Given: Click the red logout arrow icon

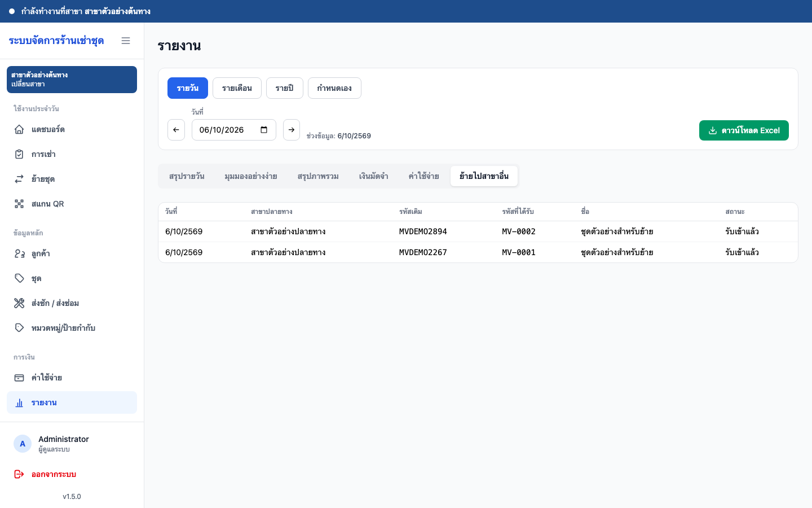Looking at the screenshot, I should (x=19, y=474).
